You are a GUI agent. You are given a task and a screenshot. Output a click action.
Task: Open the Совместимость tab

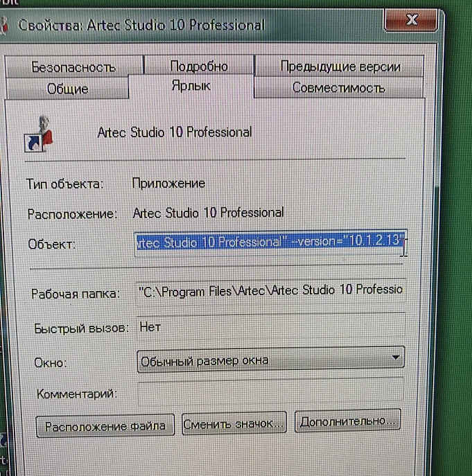coord(338,87)
